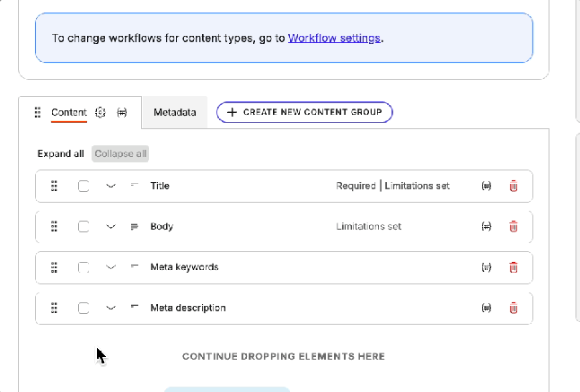Grab the Meta description drag handle
This screenshot has width=580, height=392.
[x=54, y=308]
